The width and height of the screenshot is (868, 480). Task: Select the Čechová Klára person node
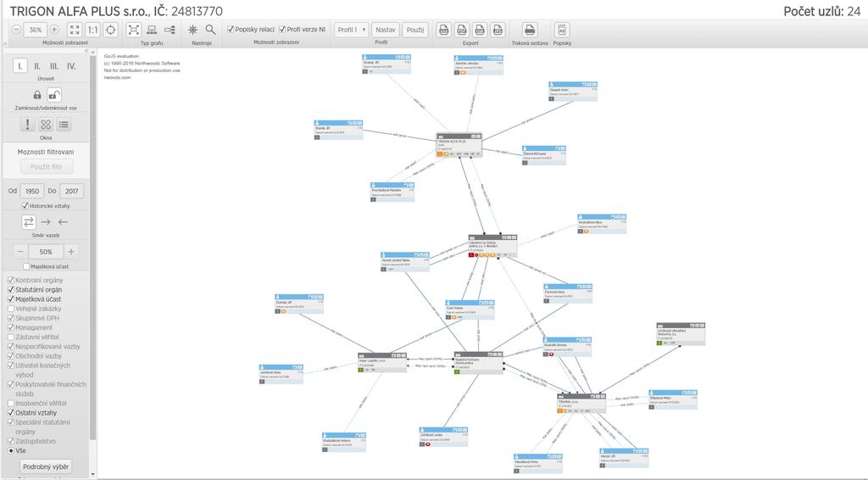568,293
